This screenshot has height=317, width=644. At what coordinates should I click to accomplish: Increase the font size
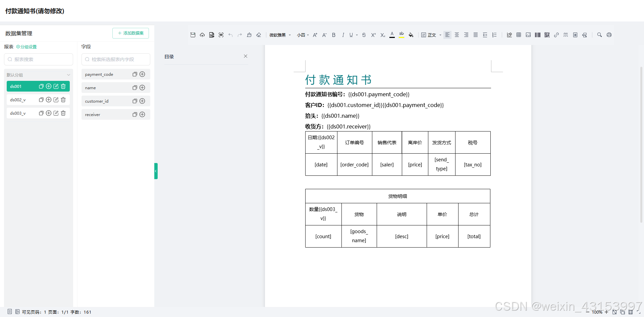[x=315, y=35]
